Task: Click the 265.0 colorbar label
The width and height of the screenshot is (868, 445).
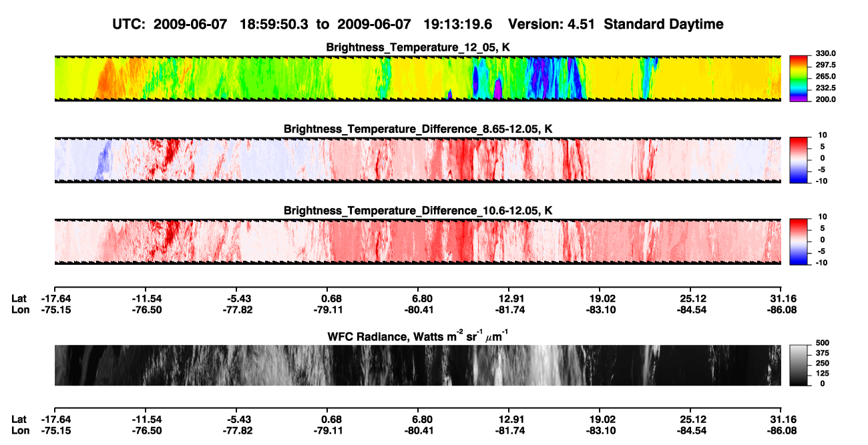Action: tap(827, 77)
